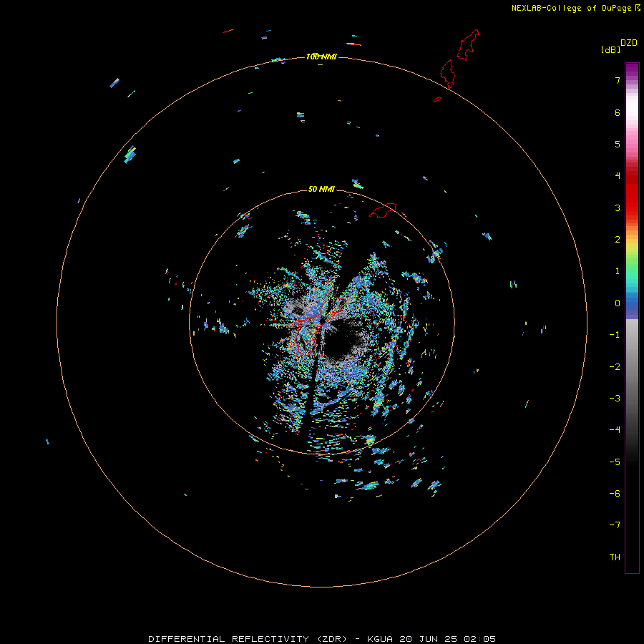Click the TH threshold label on scale
This screenshot has width=644, height=644.
[615, 557]
